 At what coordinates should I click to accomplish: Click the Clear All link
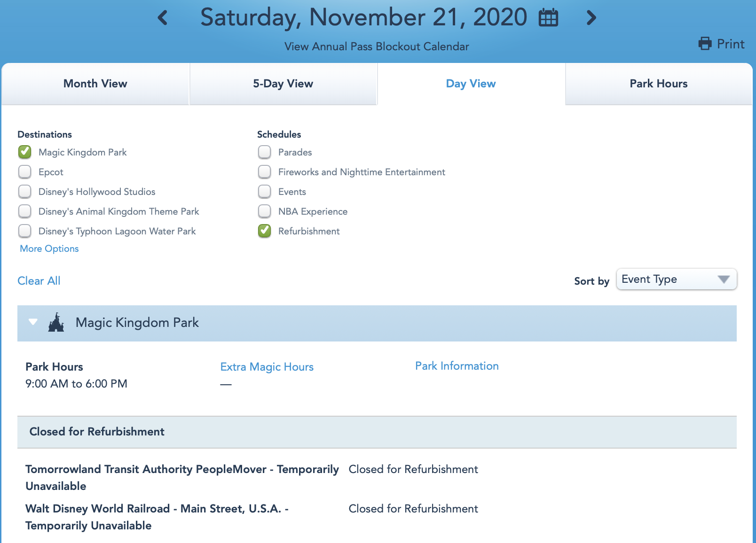coord(39,281)
